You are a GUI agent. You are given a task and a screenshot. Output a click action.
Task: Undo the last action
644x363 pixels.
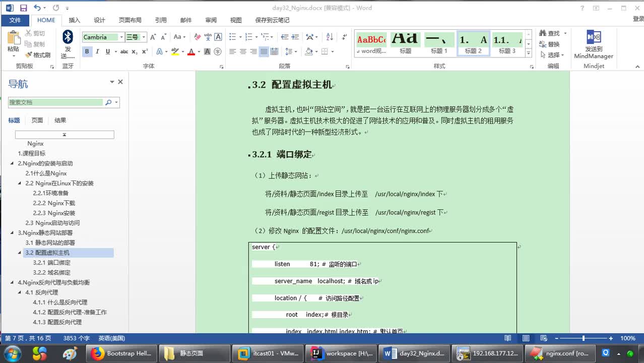point(37,8)
